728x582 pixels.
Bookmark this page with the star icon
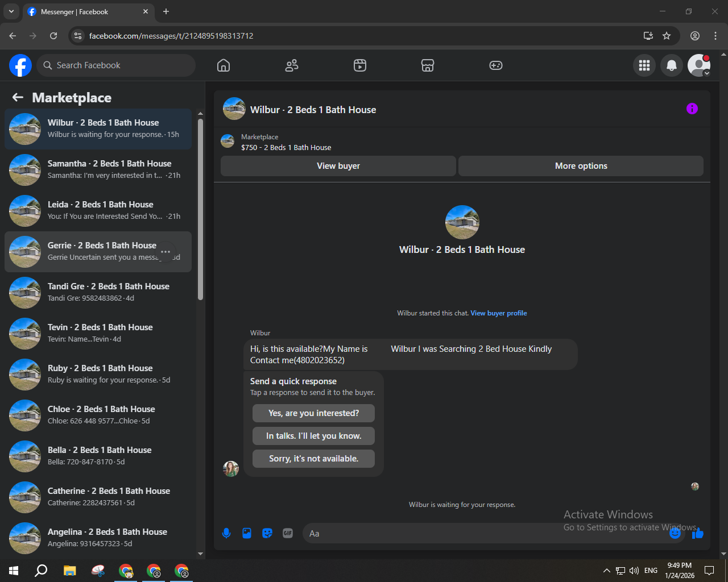667,36
